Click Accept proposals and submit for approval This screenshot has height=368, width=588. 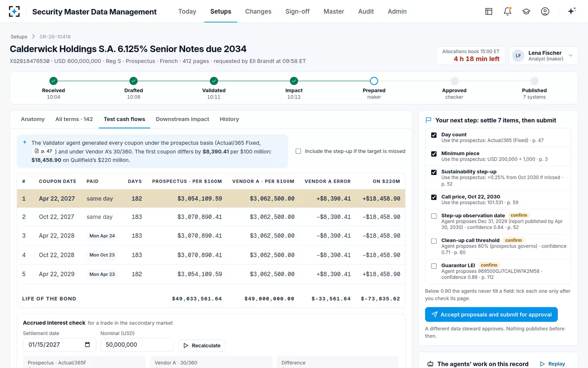[491, 314]
